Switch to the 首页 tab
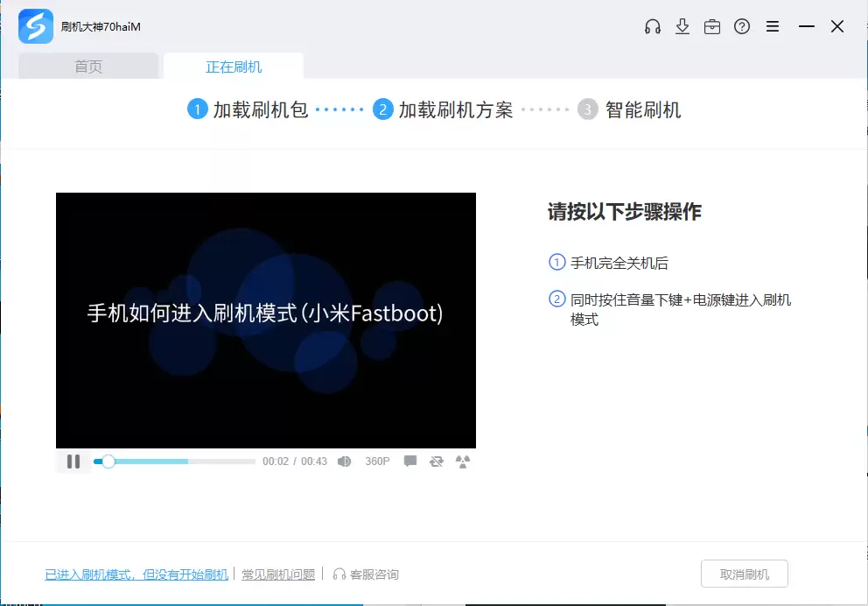868x606 pixels. 88,67
